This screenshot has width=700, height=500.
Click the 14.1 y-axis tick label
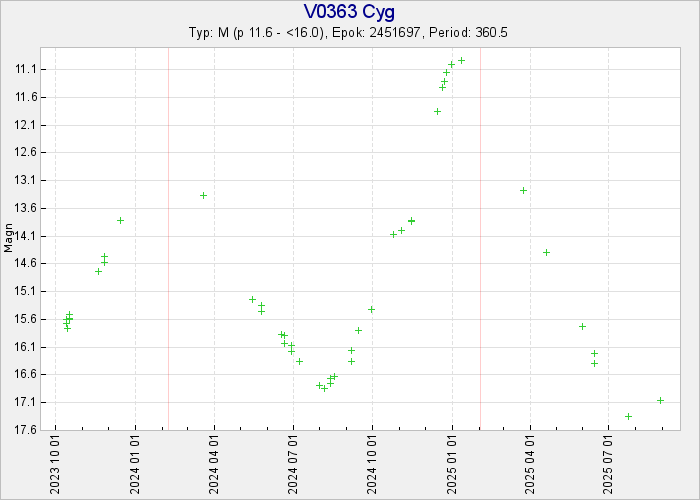click(x=27, y=236)
